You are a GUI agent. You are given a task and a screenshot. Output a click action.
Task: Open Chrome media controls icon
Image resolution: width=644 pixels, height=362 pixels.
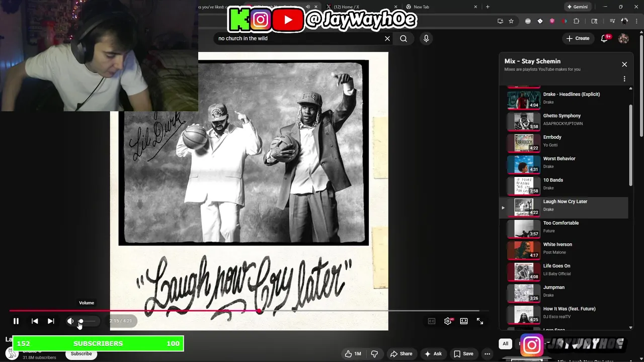click(612, 21)
